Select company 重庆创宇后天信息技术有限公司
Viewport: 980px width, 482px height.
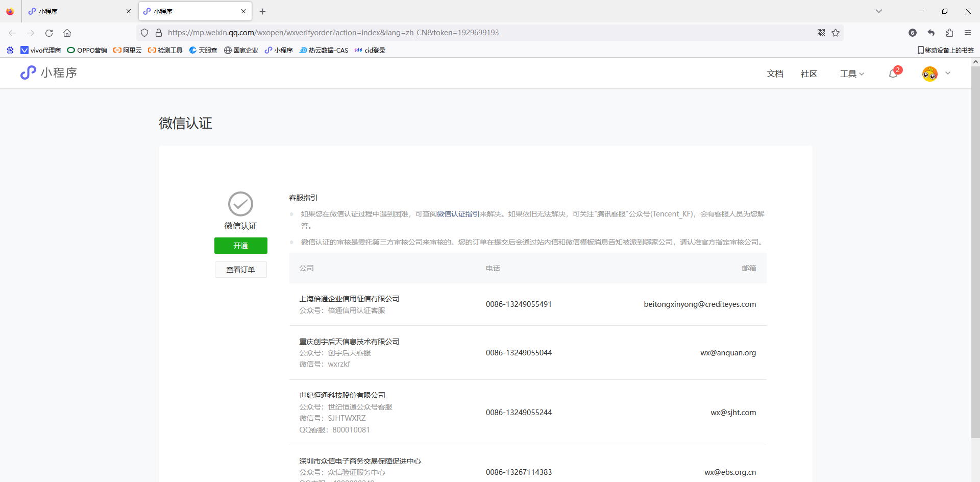350,342
